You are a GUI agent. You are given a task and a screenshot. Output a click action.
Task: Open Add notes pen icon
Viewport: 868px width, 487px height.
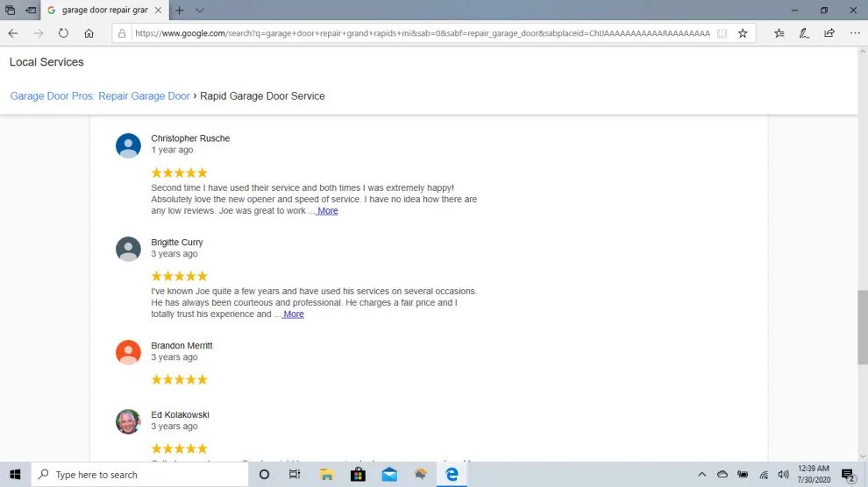pos(804,33)
